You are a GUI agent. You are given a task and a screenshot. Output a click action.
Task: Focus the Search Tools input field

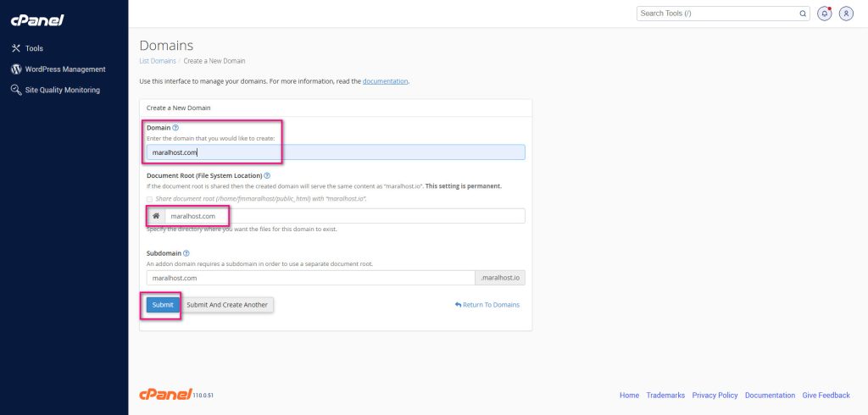click(x=717, y=14)
